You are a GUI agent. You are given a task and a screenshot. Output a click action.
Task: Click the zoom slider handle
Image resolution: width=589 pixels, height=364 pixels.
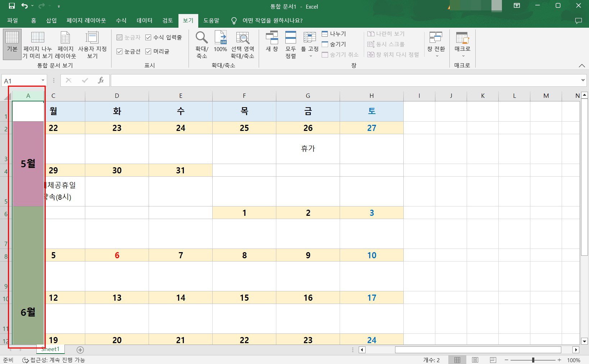pyautogui.click(x=533, y=360)
